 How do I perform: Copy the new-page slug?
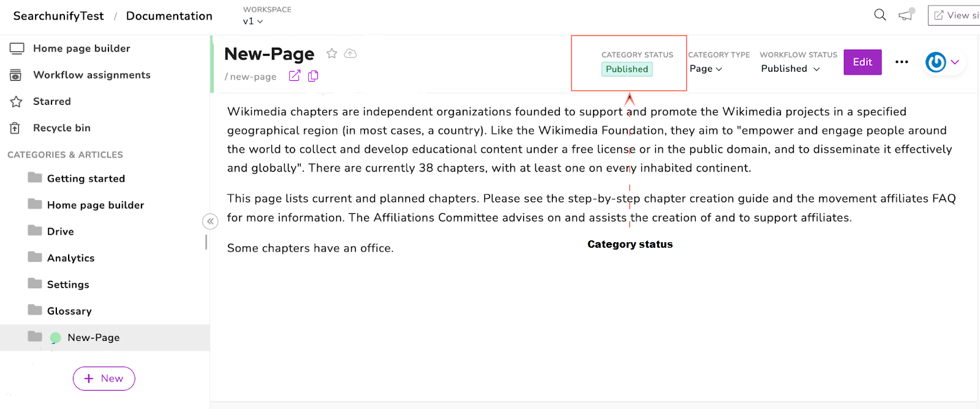tap(313, 75)
